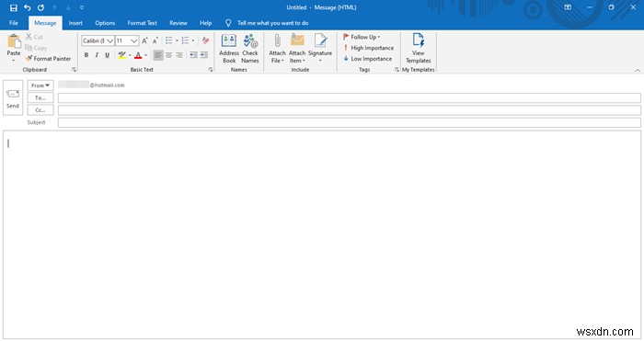Open the From account dropdown
The image size is (644, 341).
[40, 85]
